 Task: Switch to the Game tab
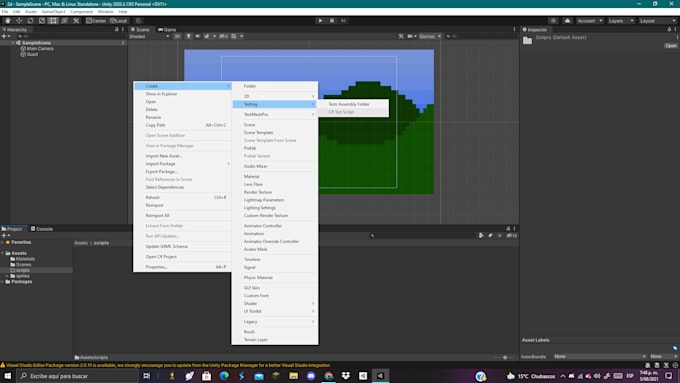pyautogui.click(x=167, y=29)
